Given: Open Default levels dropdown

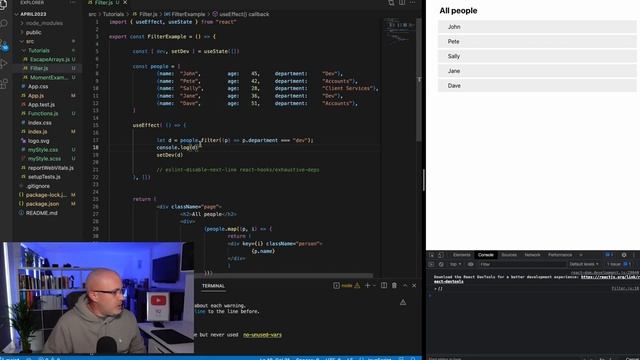Looking at the screenshot, I should click(584, 264).
